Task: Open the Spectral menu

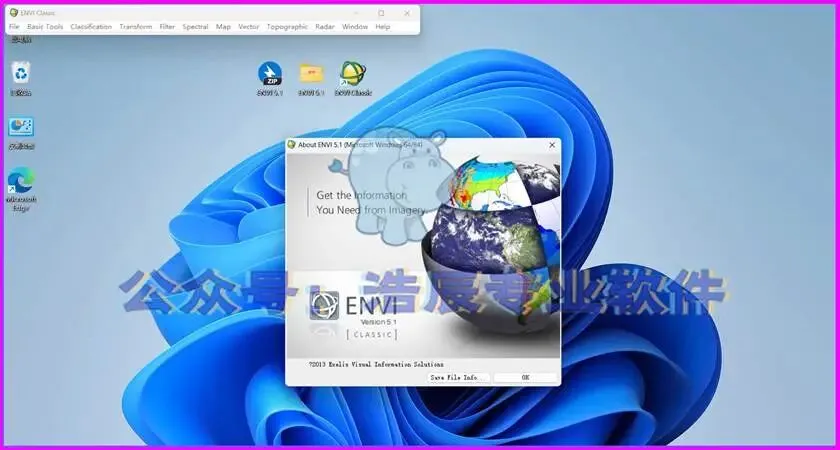Action: tap(195, 26)
